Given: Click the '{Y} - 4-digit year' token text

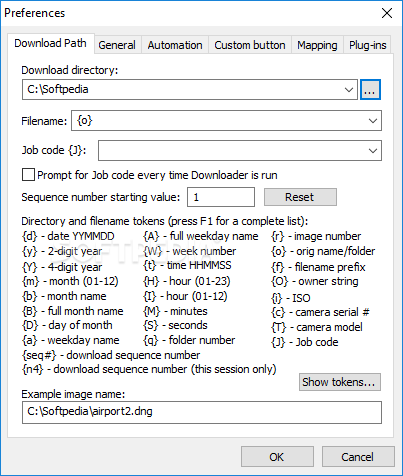Looking at the screenshot, I should [x=62, y=267].
